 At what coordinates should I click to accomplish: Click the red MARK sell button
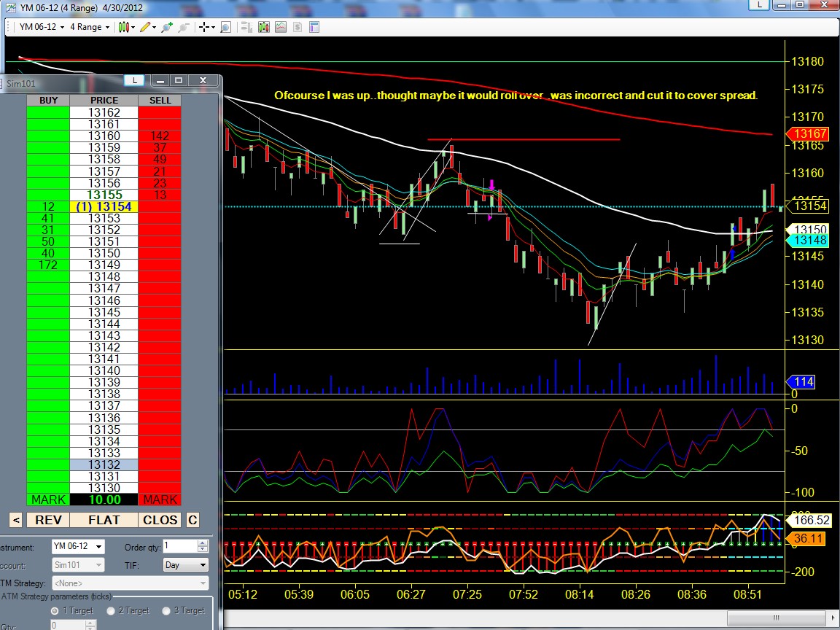click(x=160, y=499)
